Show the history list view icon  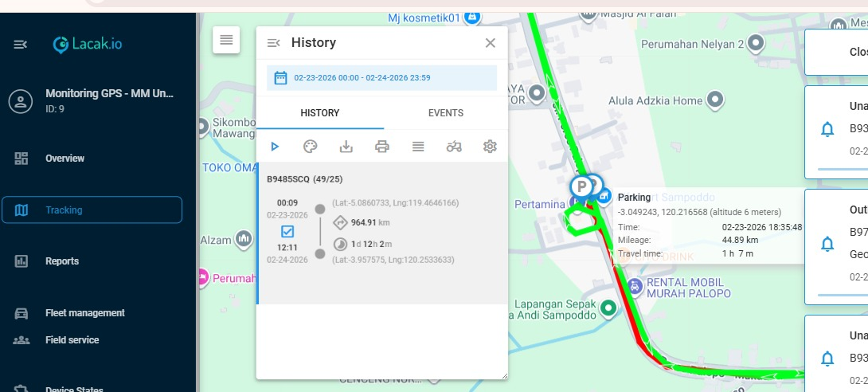click(x=418, y=146)
